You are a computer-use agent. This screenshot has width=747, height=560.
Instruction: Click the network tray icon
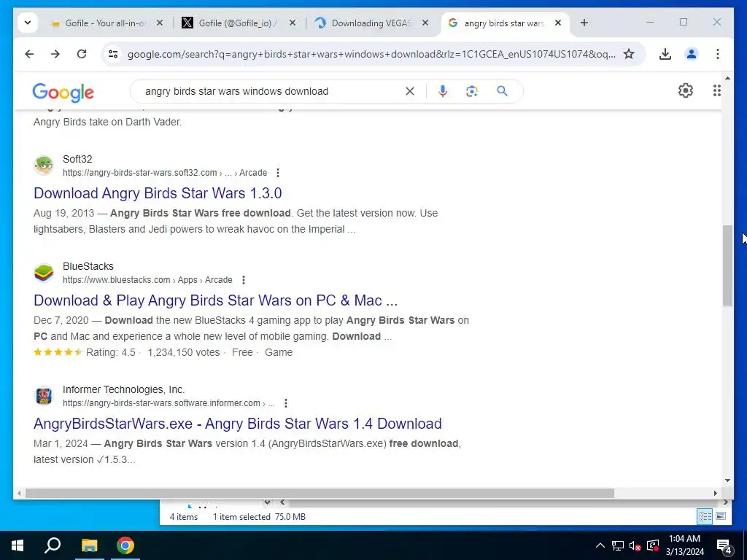pos(617,545)
